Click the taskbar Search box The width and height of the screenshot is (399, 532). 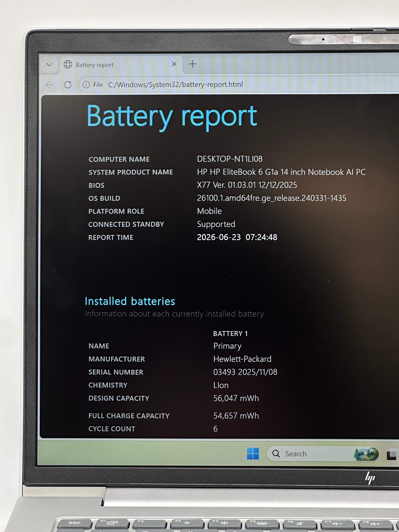point(323,454)
